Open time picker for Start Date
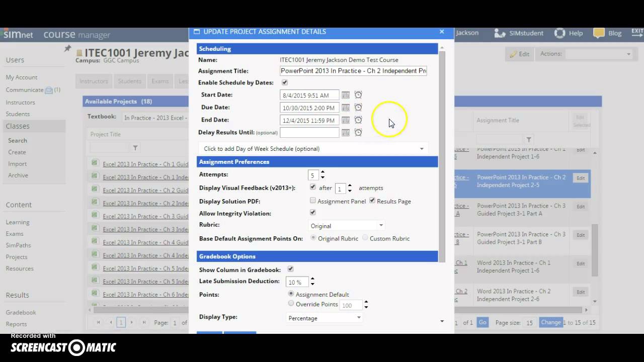644x362 pixels. [x=358, y=95]
